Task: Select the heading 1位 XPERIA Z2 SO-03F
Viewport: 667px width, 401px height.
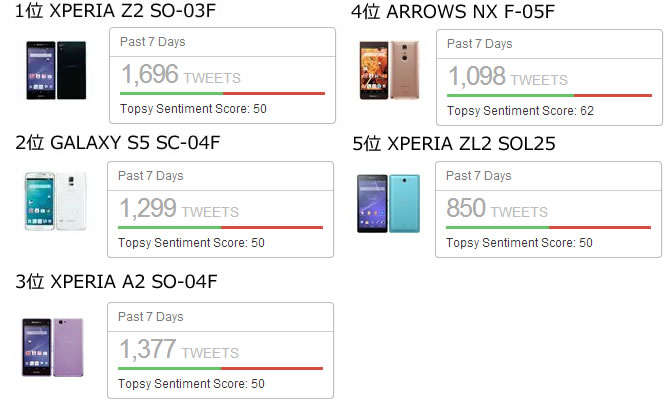Action: [115, 11]
